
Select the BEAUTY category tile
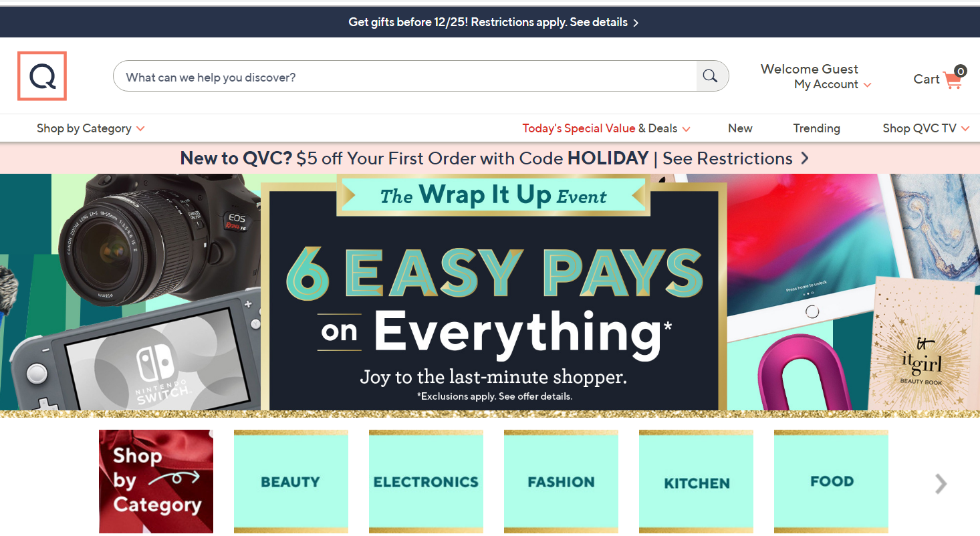291,481
